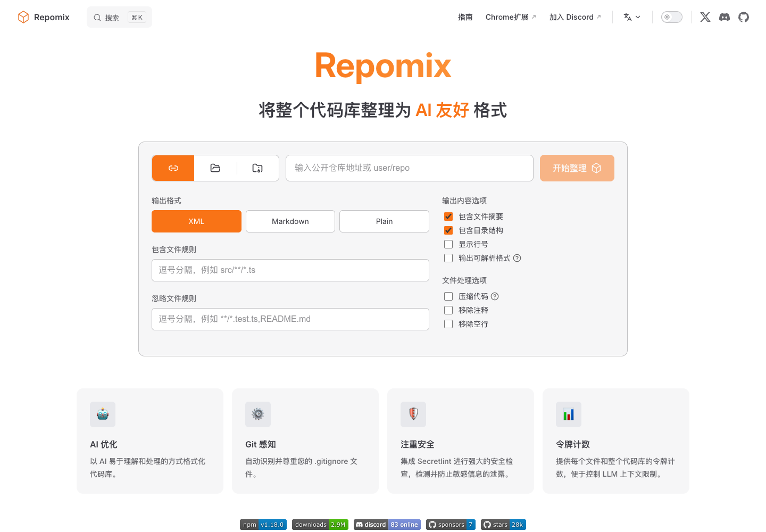Open the sponsors 7 badge
Screen dimensions: 766x532
pos(451,525)
